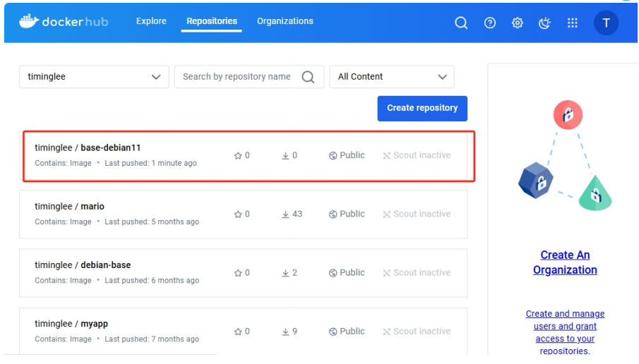
Task: Expand the timinglee namespace dropdown
Action: pos(94,77)
